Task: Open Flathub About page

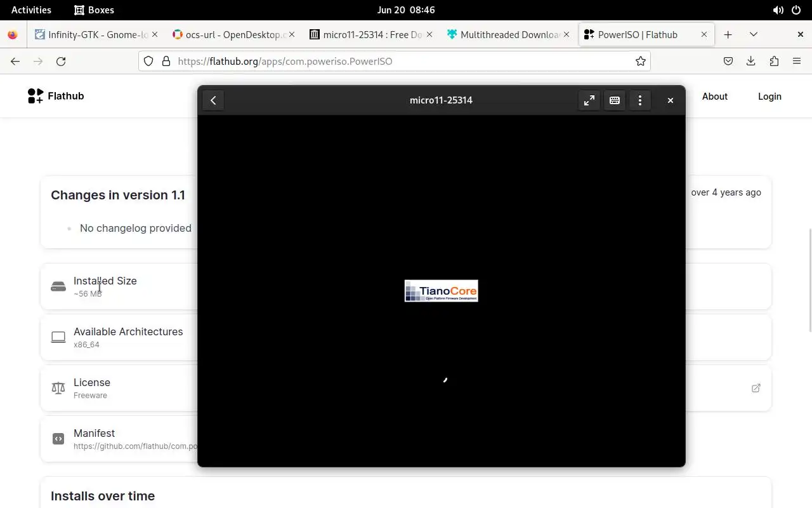Action: [x=715, y=97]
